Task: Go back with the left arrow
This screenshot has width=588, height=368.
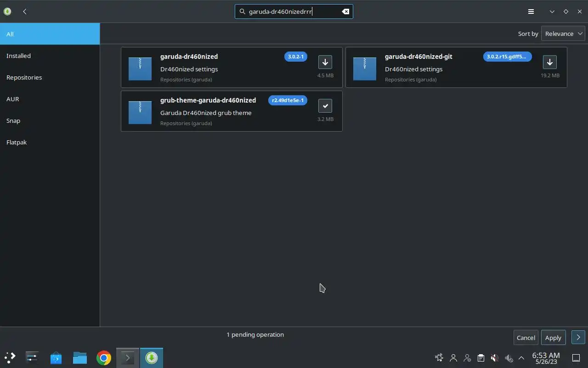Action: click(x=25, y=11)
